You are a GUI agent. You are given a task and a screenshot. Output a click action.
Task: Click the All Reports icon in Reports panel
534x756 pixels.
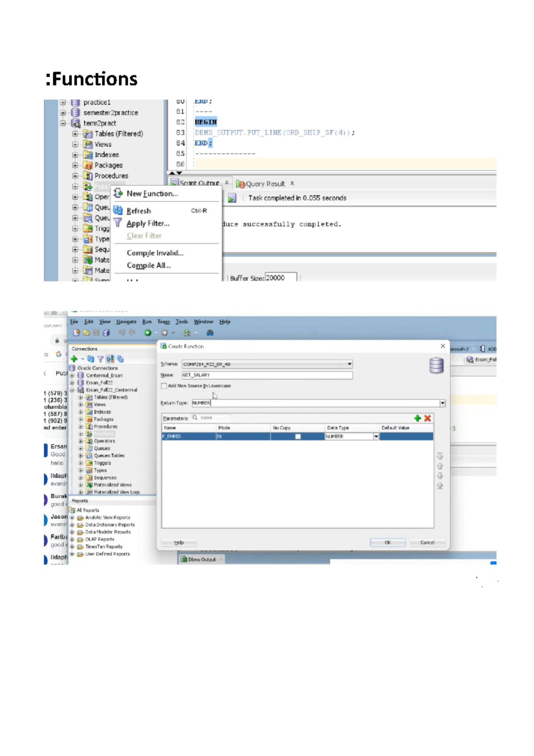(x=72, y=510)
